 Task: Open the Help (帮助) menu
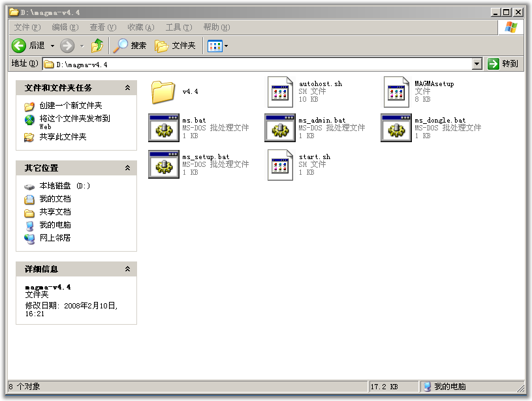click(x=217, y=27)
